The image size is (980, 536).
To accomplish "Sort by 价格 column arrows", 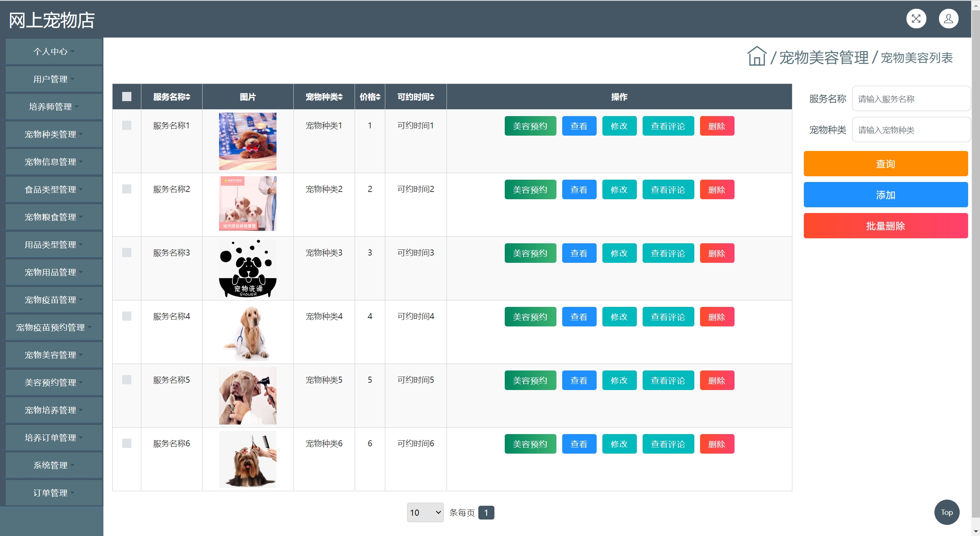I will point(378,97).
